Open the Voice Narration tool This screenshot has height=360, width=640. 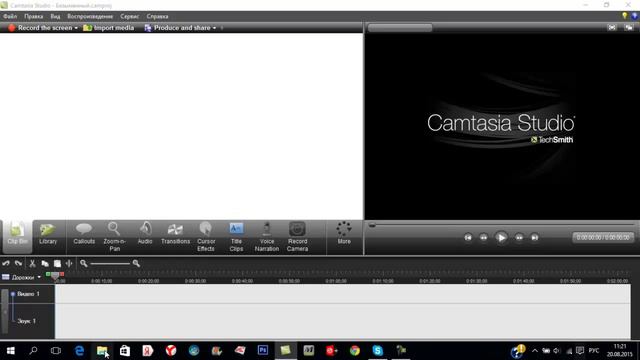[x=267, y=236]
